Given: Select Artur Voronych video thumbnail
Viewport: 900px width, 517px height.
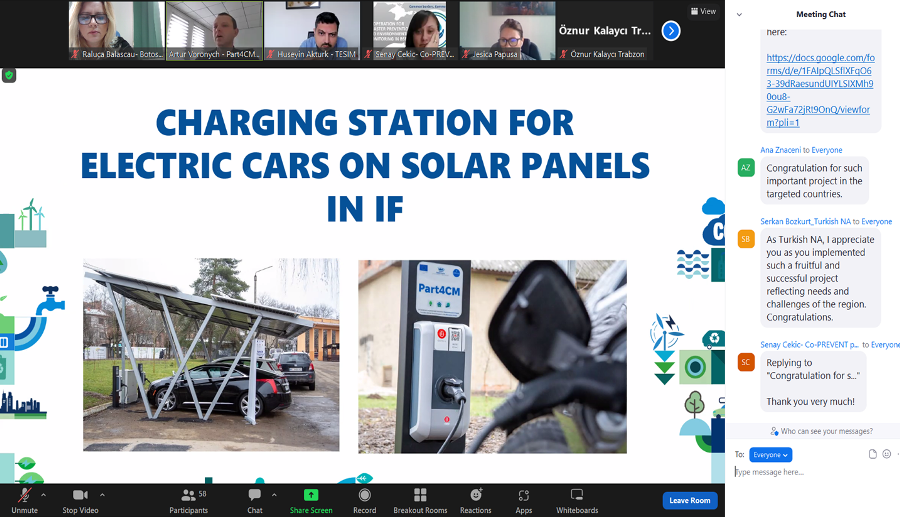Looking at the screenshot, I should point(214,30).
